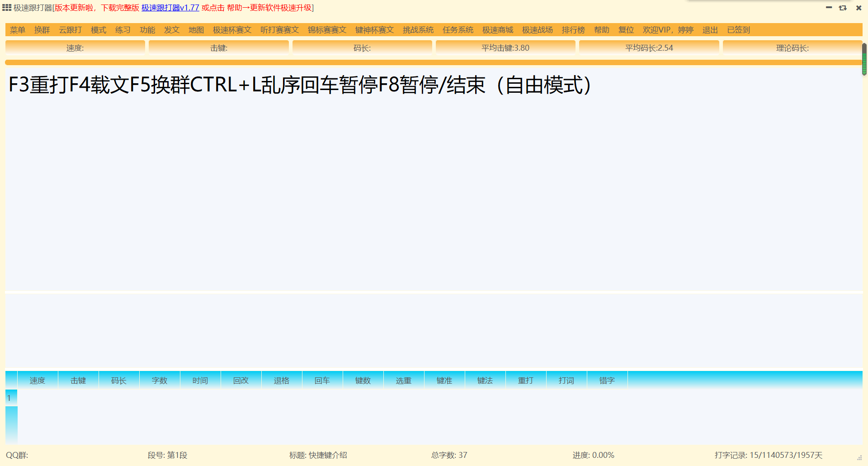Viewport: 868px width, 466px height.
Task: Select 极速杯赛文 in menu bar
Action: point(232,30)
